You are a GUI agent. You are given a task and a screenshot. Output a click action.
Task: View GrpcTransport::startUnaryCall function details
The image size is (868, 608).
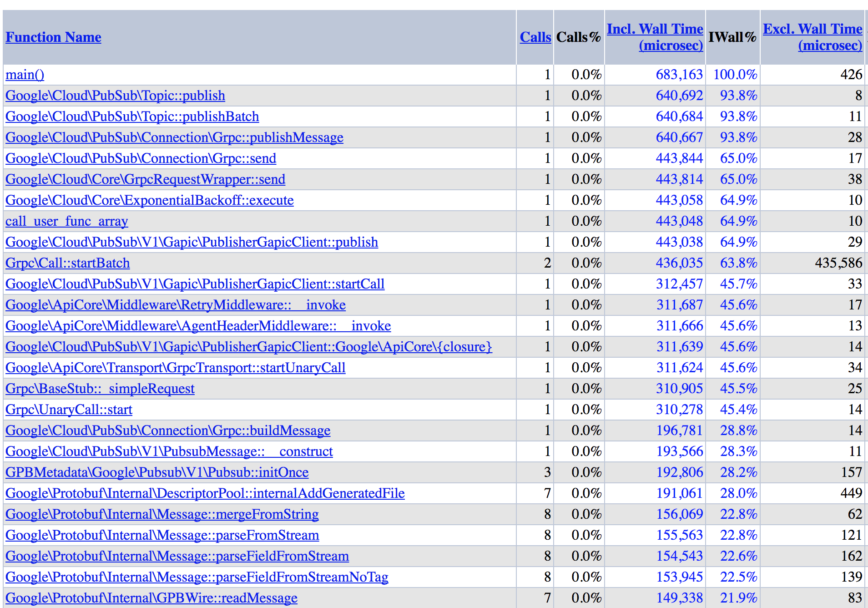175,368
